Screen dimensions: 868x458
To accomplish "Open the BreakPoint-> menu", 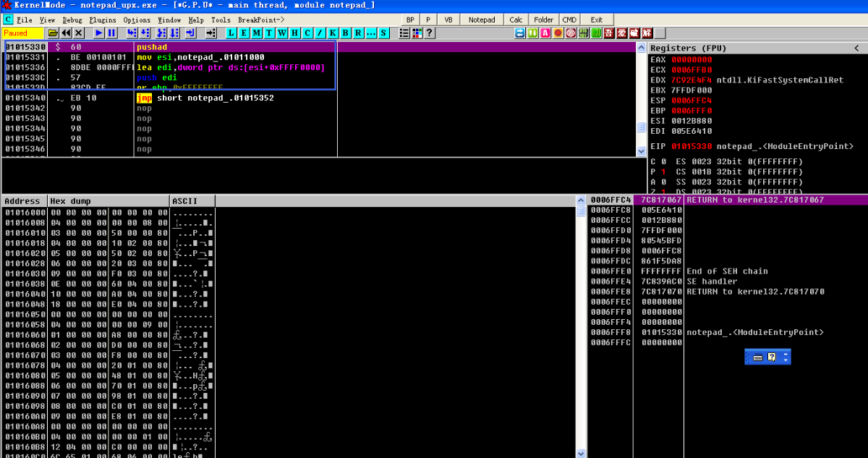I will (261, 20).
